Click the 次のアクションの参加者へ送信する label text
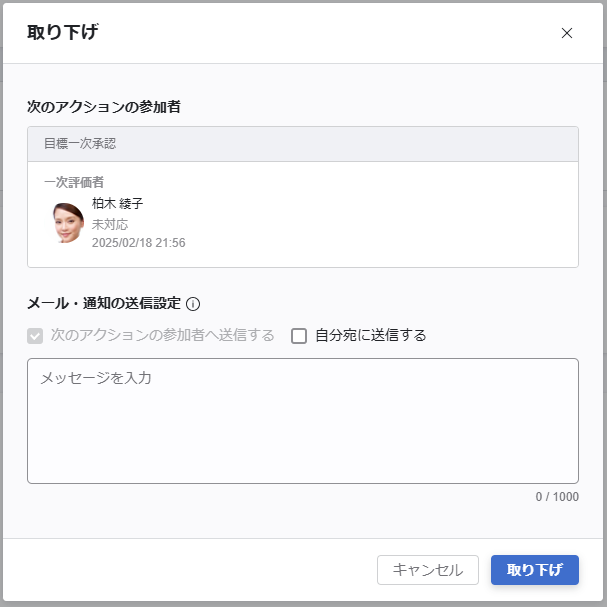The height and width of the screenshot is (607, 607). pos(162,336)
